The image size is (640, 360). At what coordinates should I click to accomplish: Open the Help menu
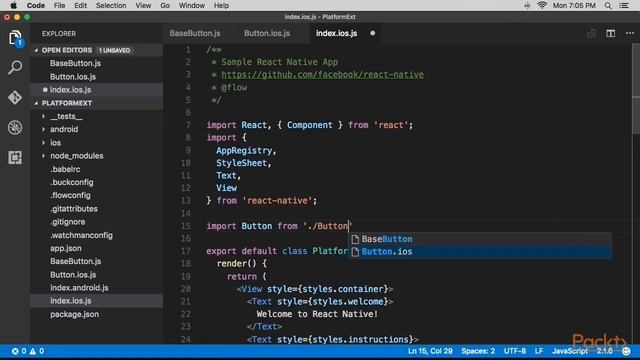pos(221,5)
